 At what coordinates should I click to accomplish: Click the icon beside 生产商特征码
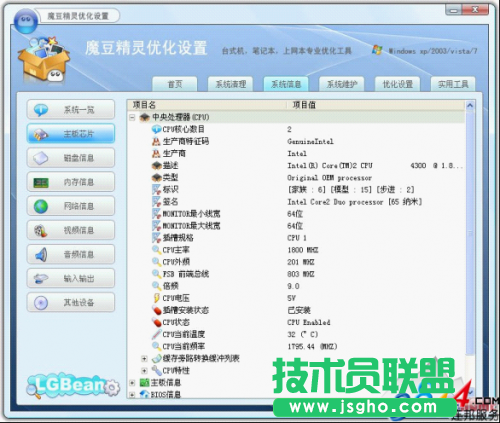pyautogui.click(x=156, y=141)
